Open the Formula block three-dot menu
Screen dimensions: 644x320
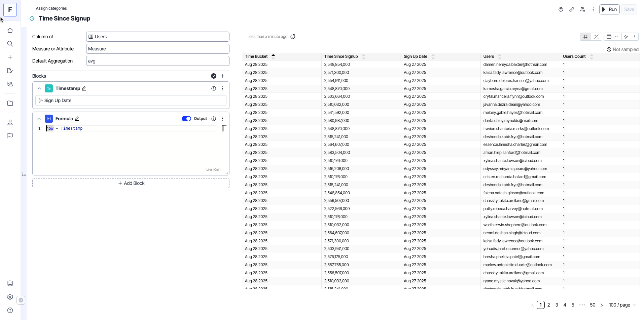point(222,119)
